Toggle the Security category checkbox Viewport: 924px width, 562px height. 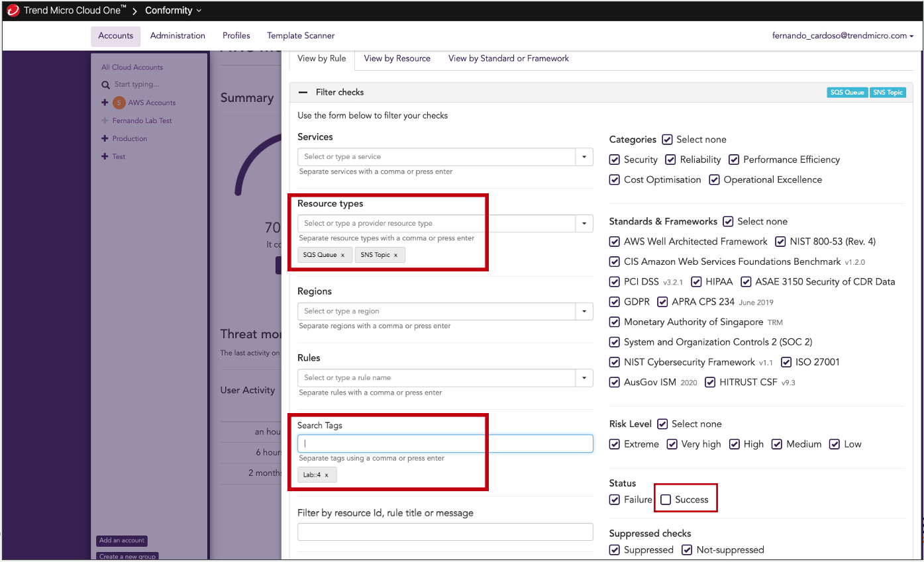[x=615, y=160]
